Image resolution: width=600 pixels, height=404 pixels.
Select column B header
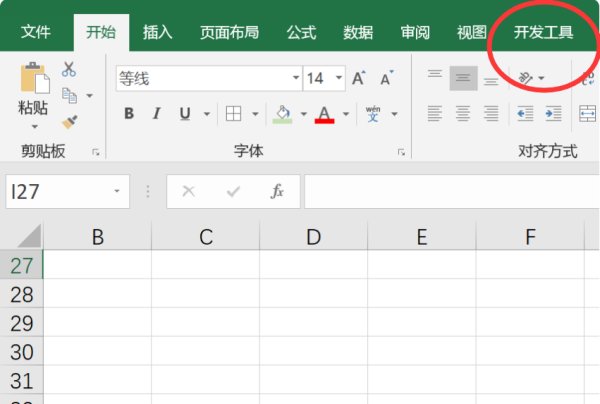(98, 236)
